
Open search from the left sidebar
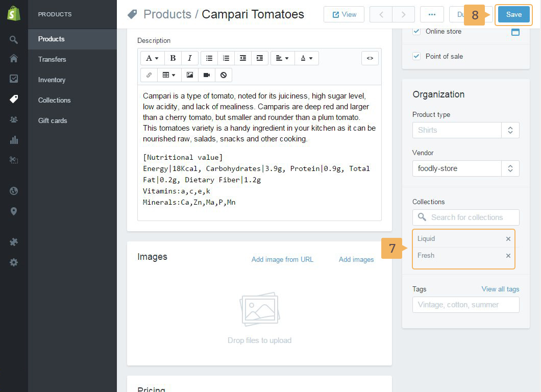click(14, 39)
